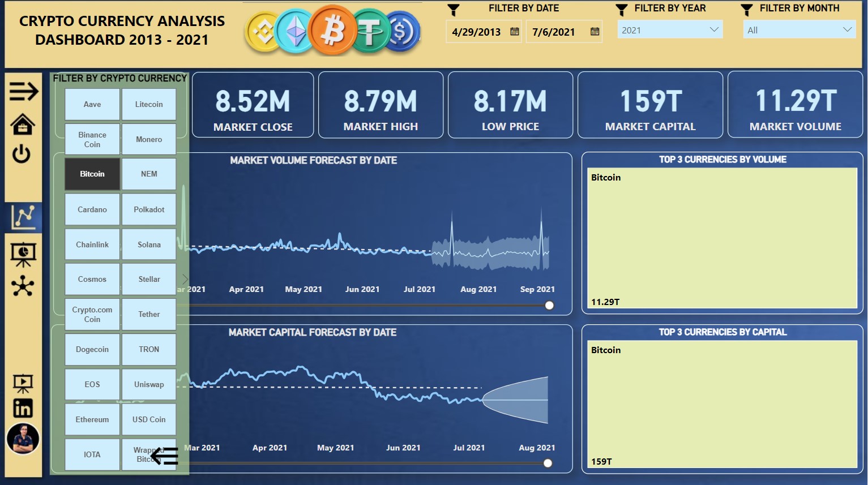This screenshot has height=485, width=868.
Task: Select Chainlink in currency filter
Action: point(92,244)
